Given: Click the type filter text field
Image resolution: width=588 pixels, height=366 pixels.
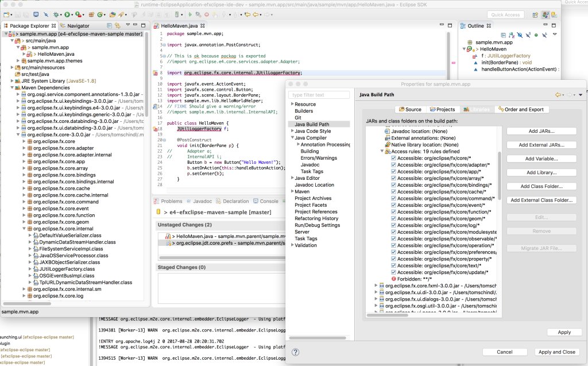Looking at the screenshot, I should click(319, 95).
